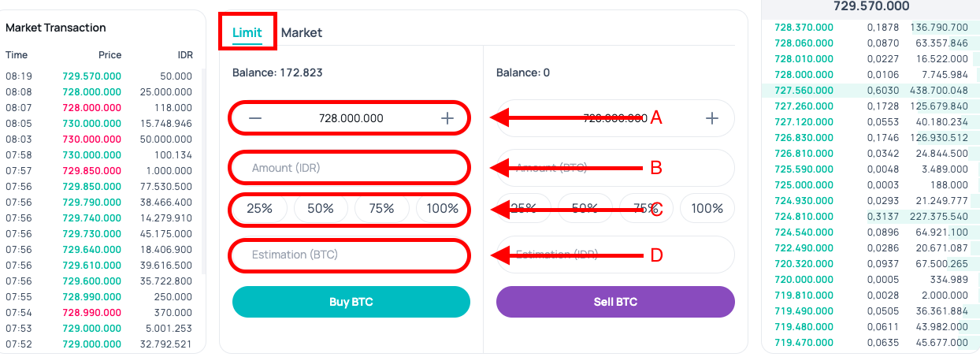Click the buy price 728.000.000 field

[x=351, y=118]
